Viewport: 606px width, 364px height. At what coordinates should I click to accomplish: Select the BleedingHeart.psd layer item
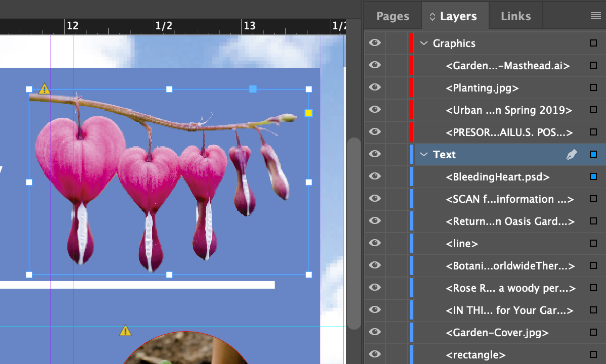coord(497,177)
